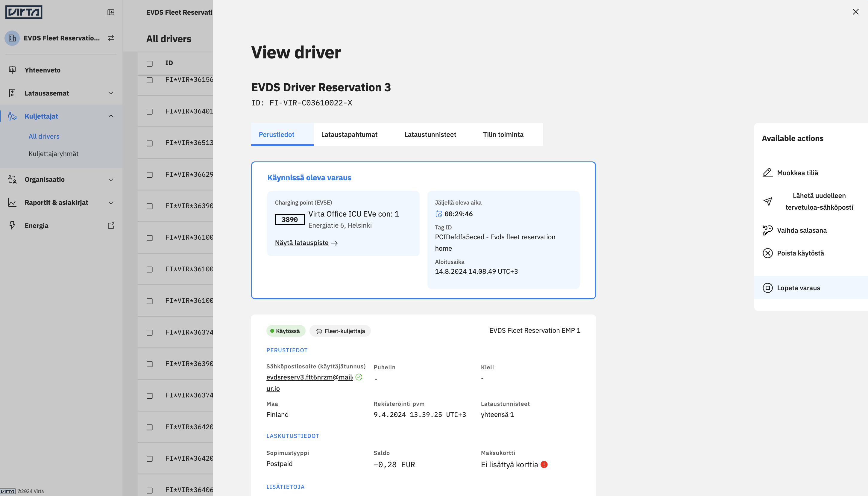Click the Vaihda salasana key icon
The width and height of the screenshot is (868, 496).
768,230
